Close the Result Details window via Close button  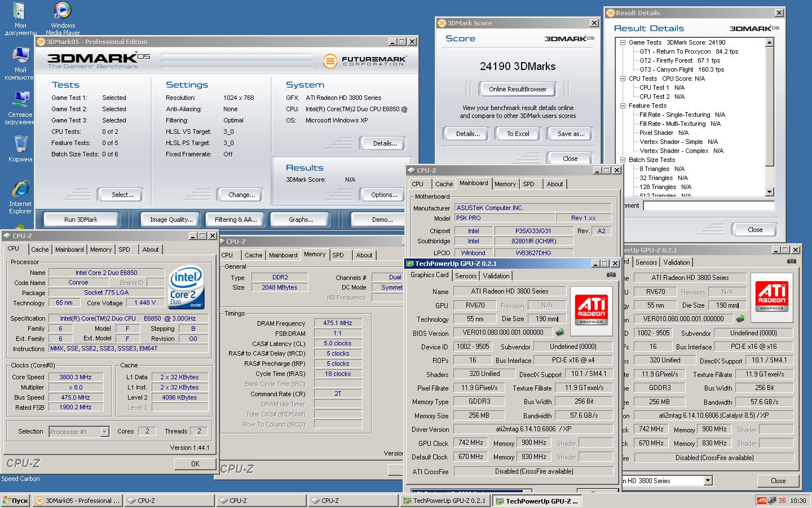(755, 230)
